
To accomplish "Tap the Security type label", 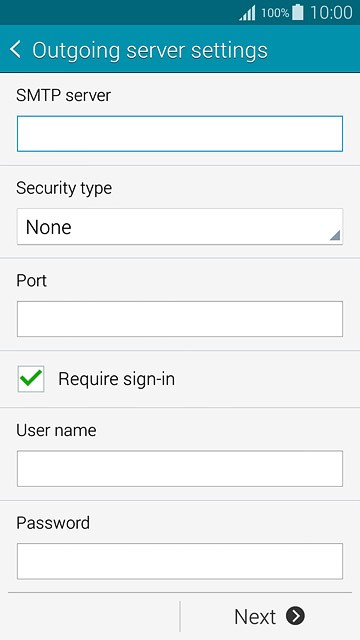I will coord(64,188).
